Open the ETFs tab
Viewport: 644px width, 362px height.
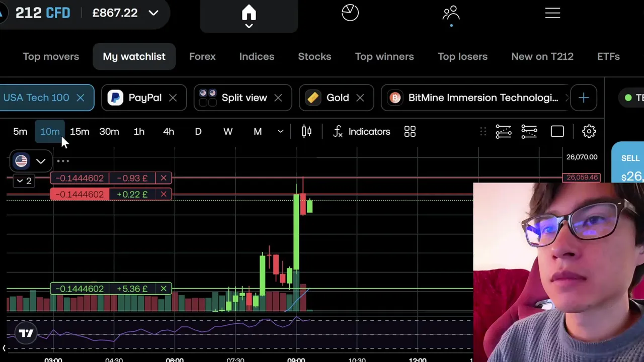click(608, 56)
